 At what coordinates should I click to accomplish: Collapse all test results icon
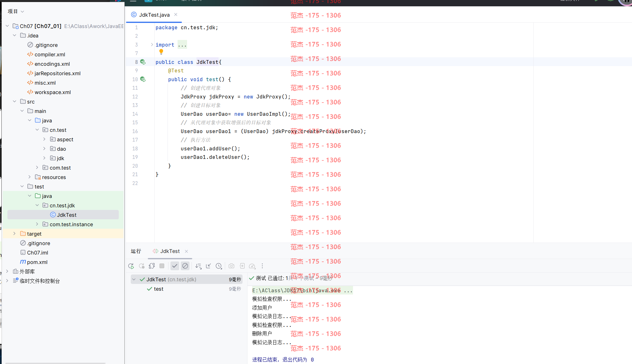tap(208, 266)
